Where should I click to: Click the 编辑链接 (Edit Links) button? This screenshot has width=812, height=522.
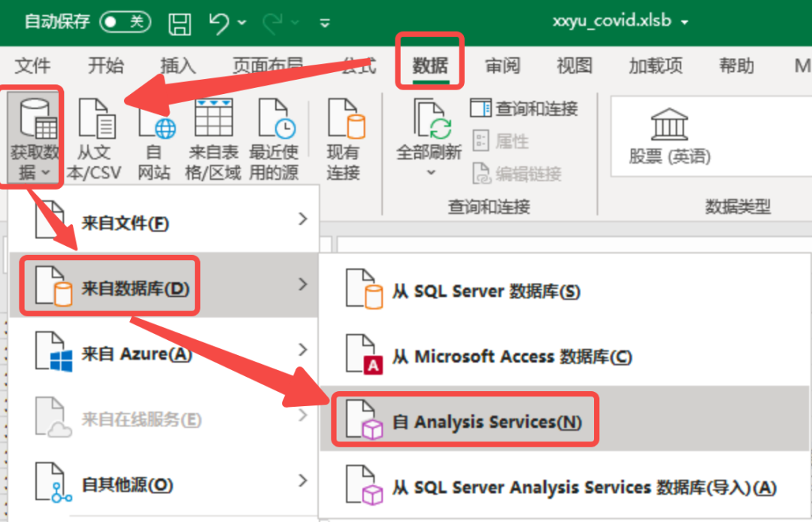[517, 174]
